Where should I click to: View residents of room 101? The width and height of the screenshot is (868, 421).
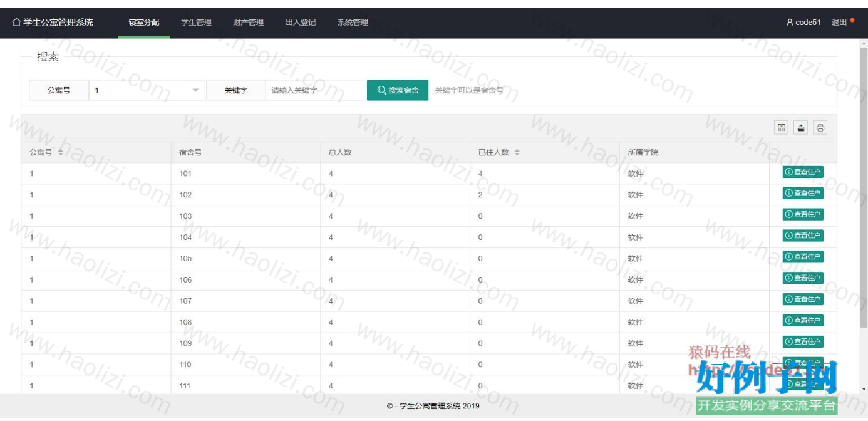point(803,172)
